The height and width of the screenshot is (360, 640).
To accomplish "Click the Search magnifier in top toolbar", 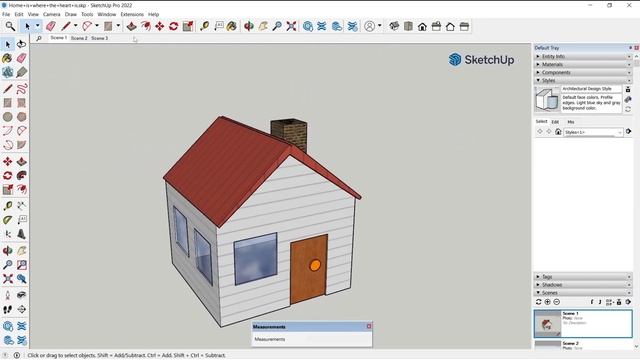I will (x=10, y=27).
